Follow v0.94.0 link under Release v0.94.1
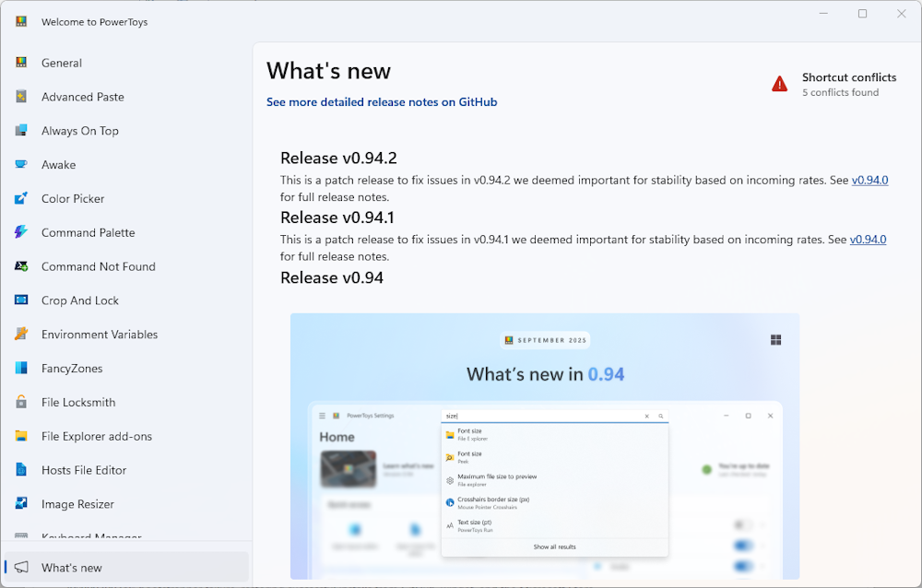The width and height of the screenshot is (922, 588). tap(868, 240)
